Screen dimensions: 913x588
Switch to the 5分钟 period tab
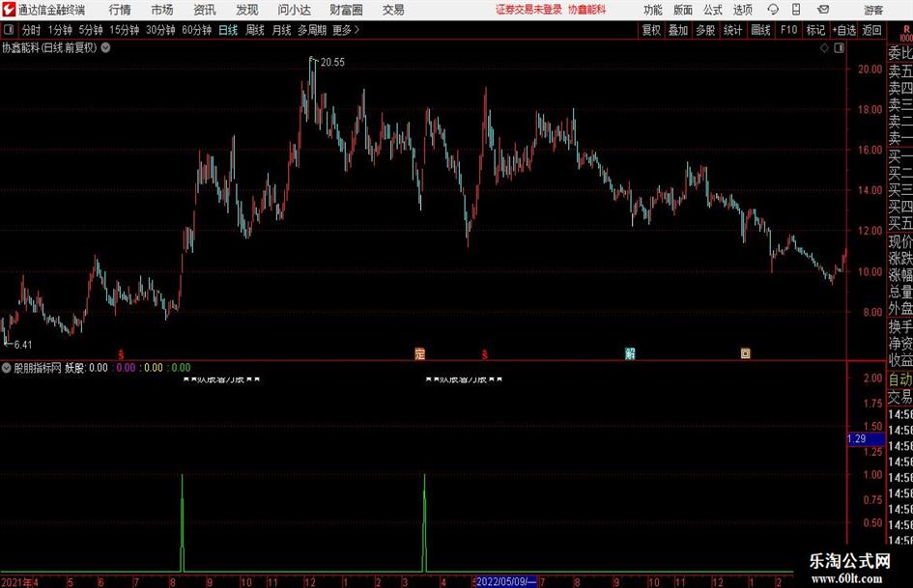point(91,30)
